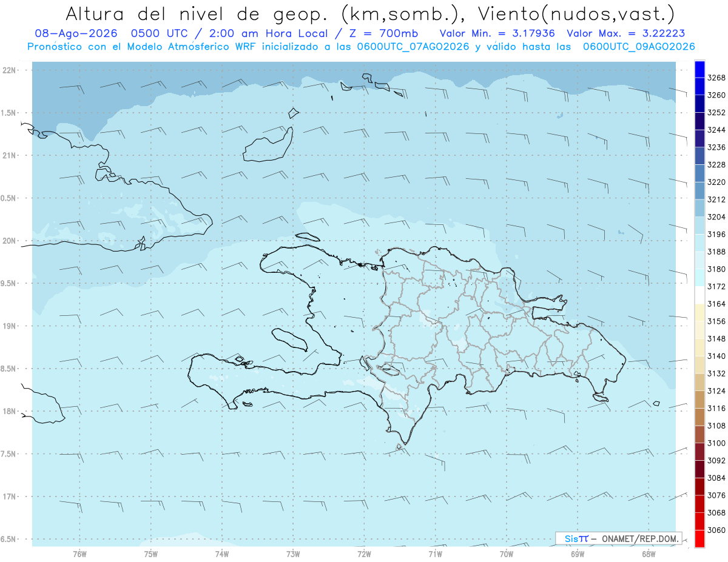Click the '3148' color bar label
The height and width of the screenshot is (562, 728).
(x=716, y=339)
